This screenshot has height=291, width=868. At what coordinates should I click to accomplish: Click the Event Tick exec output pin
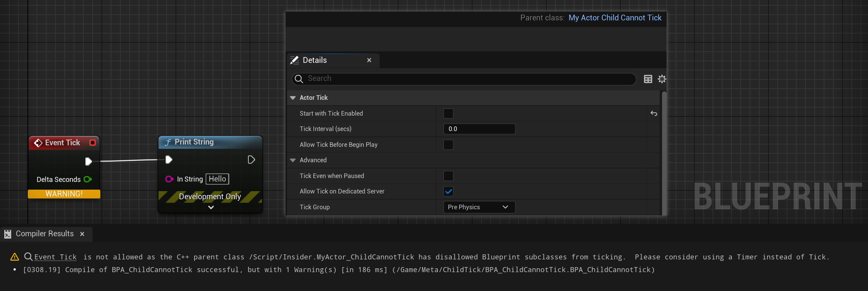[88, 161]
